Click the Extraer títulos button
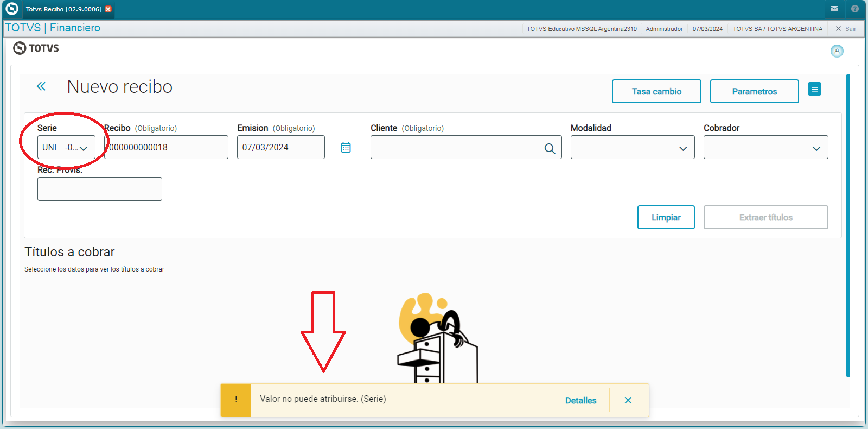 click(x=765, y=217)
